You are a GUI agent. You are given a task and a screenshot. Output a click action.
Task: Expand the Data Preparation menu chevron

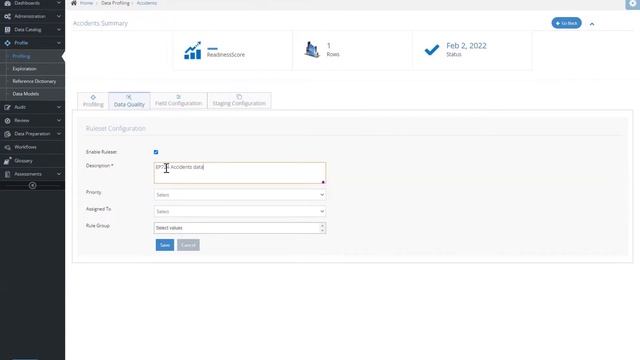point(59,134)
